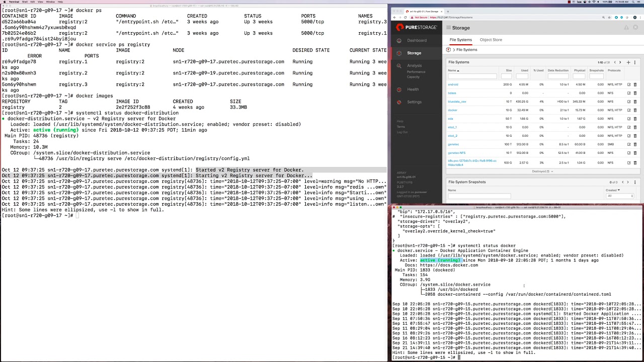Open the Help menu in menu bar
The width and height of the screenshot is (644, 362).
60,2
